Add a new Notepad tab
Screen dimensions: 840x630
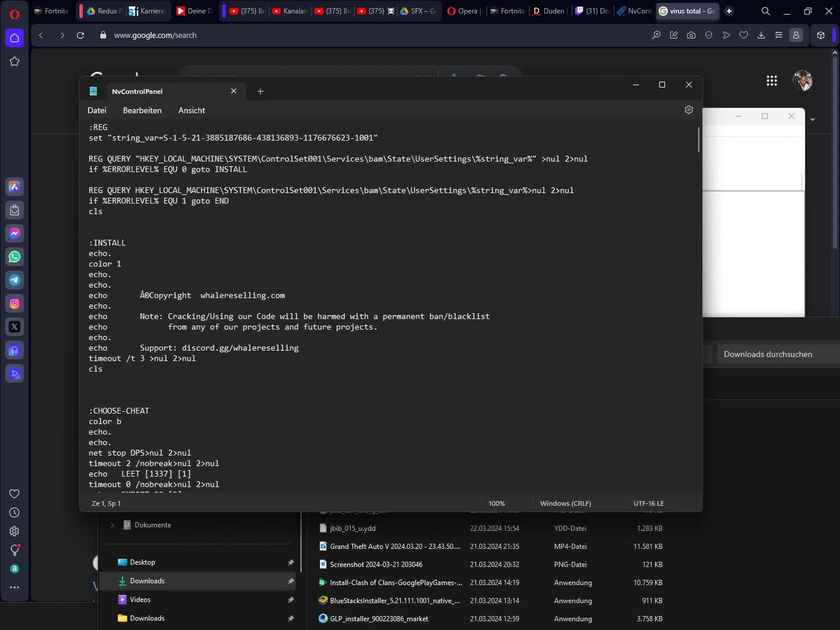click(261, 91)
